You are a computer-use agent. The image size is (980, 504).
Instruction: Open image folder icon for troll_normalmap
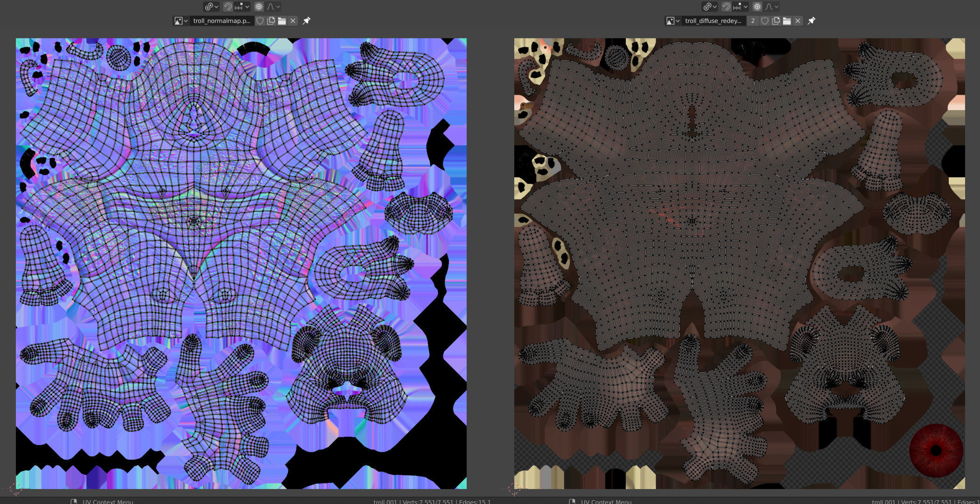(282, 21)
